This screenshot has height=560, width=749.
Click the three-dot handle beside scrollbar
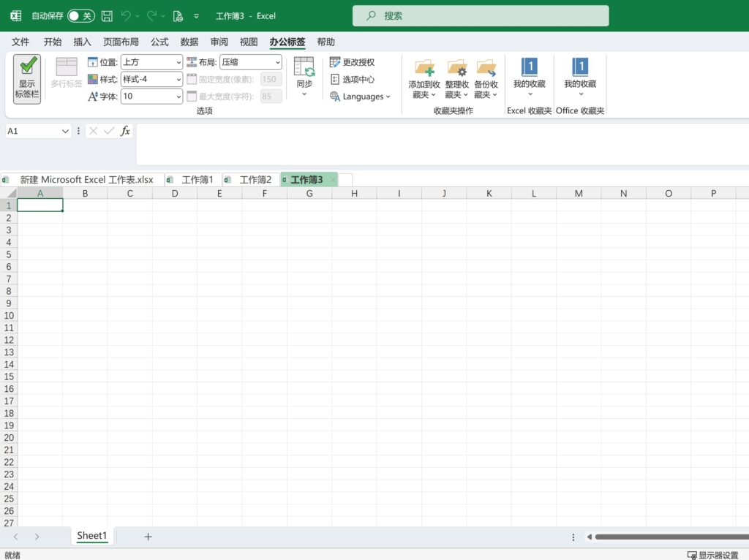coord(573,537)
